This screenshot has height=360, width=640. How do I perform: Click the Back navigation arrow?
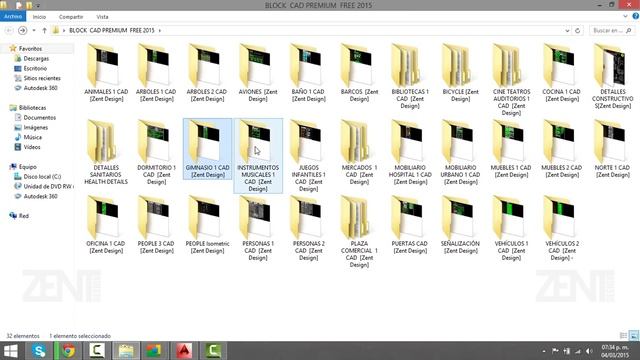pos(9,31)
